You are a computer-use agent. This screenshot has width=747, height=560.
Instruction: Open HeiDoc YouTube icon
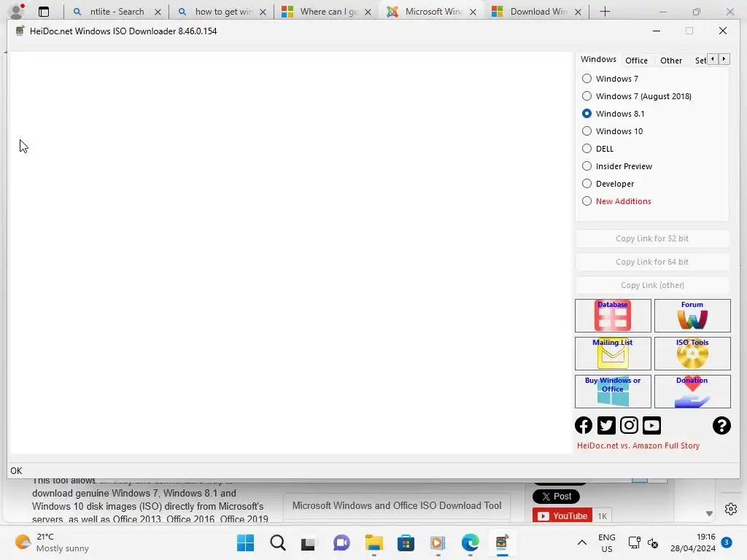coord(651,425)
